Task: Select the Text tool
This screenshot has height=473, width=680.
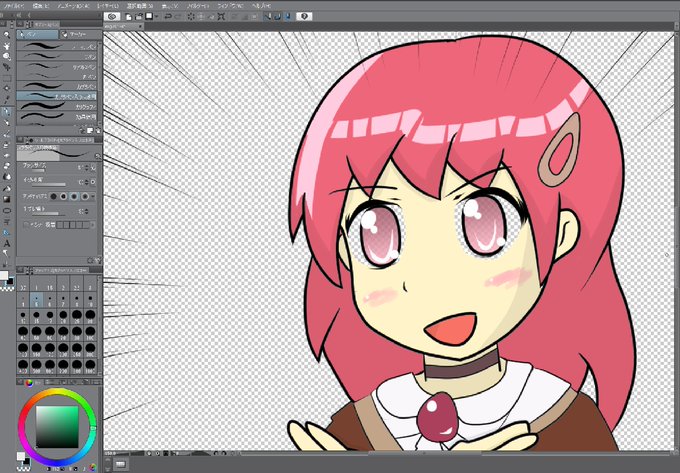Action: tap(7, 244)
